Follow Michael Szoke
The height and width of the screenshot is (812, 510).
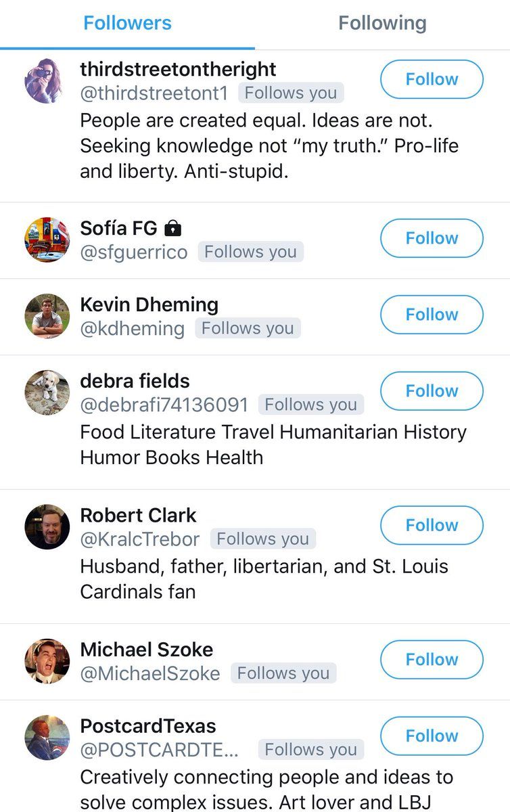pyautogui.click(x=432, y=660)
